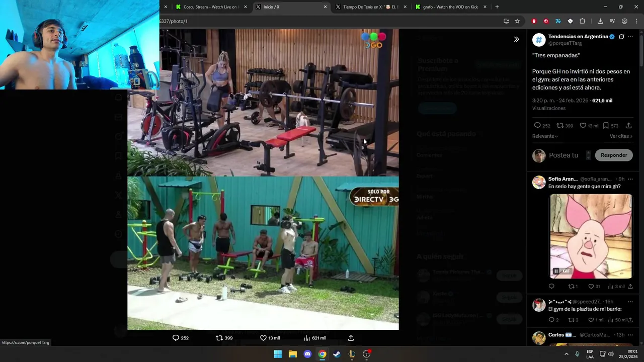View analytics 3 mil on Sofia's reply
The height and width of the screenshot is (362, 644).
(616, 287)
